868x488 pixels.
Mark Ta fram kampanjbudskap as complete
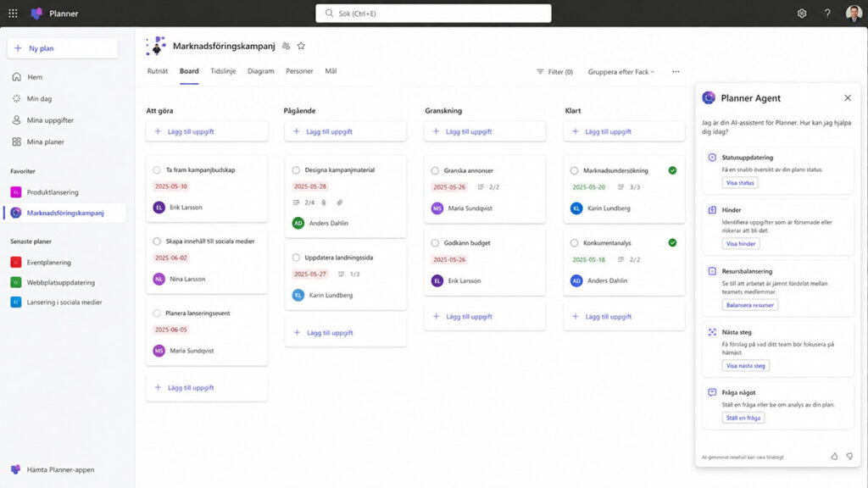(157, 170)
